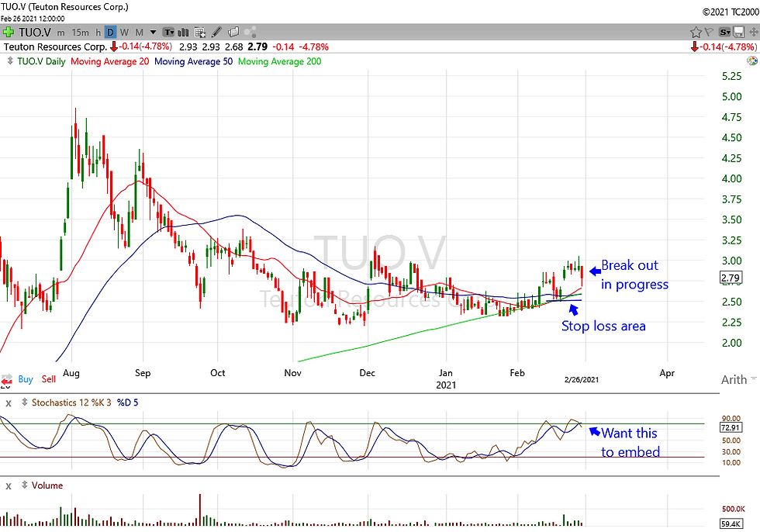Click the Sell button
Viewport: 760px width, 532px height.
pyautogui.click(x=48, y=379)
